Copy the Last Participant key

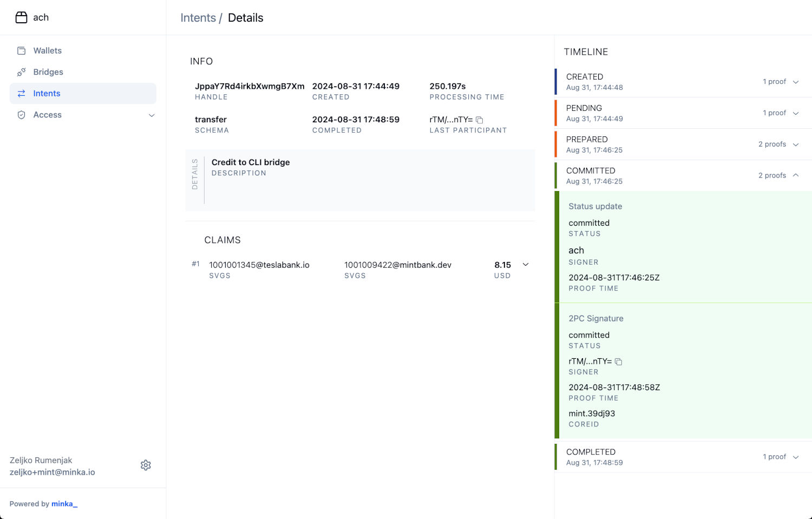tap(479, 120)
